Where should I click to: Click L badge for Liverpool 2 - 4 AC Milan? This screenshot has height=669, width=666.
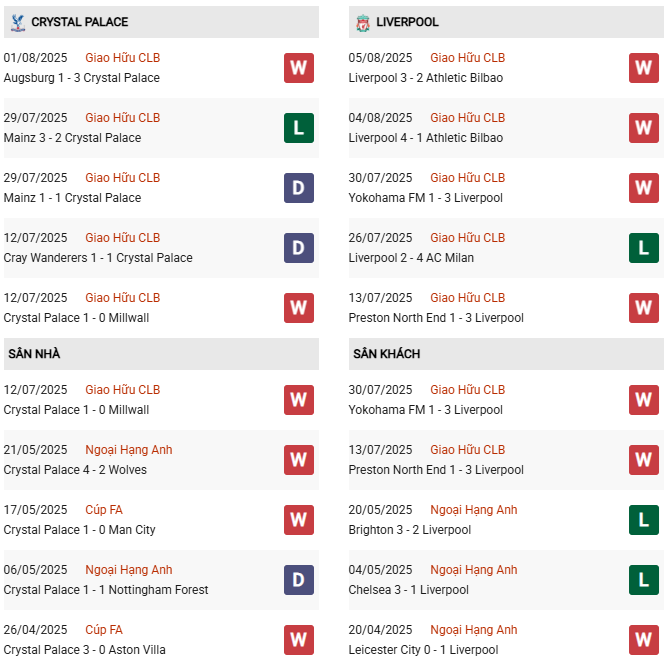point(643,248)
